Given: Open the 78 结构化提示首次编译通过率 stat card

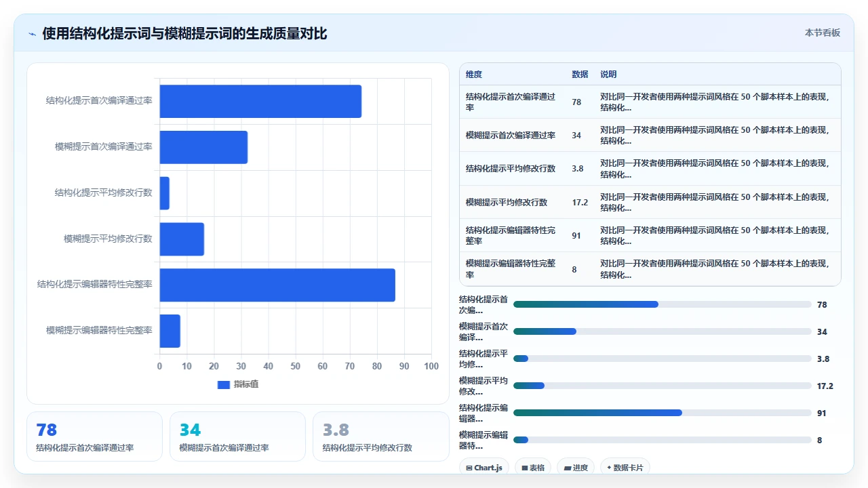Looking at the screenshot, I should click(94, 436).
